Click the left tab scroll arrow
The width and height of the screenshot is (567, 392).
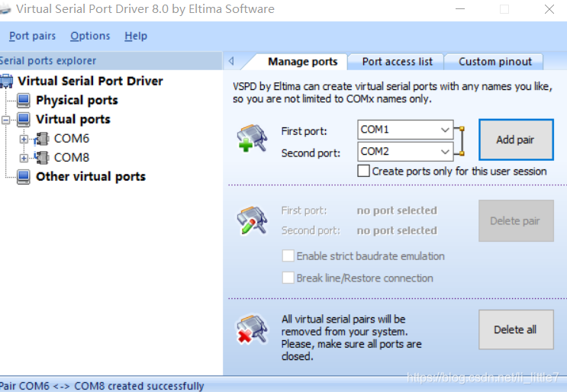pos(231,61)
